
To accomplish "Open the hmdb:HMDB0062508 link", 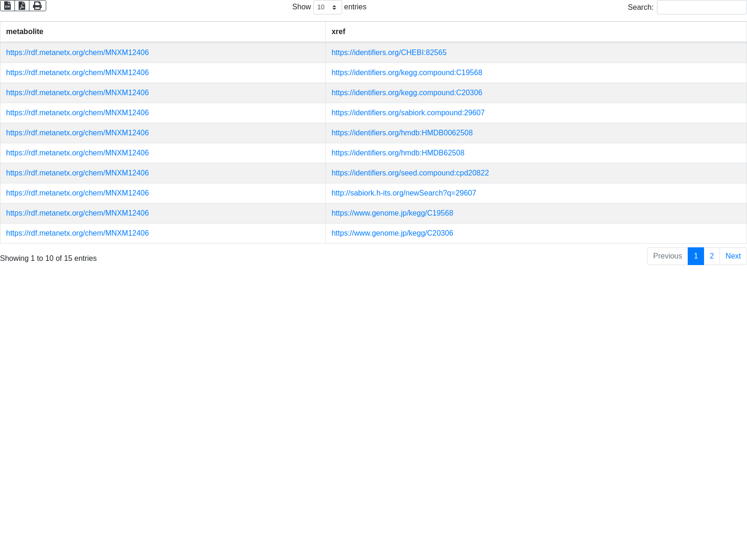I will pos(402,133).
